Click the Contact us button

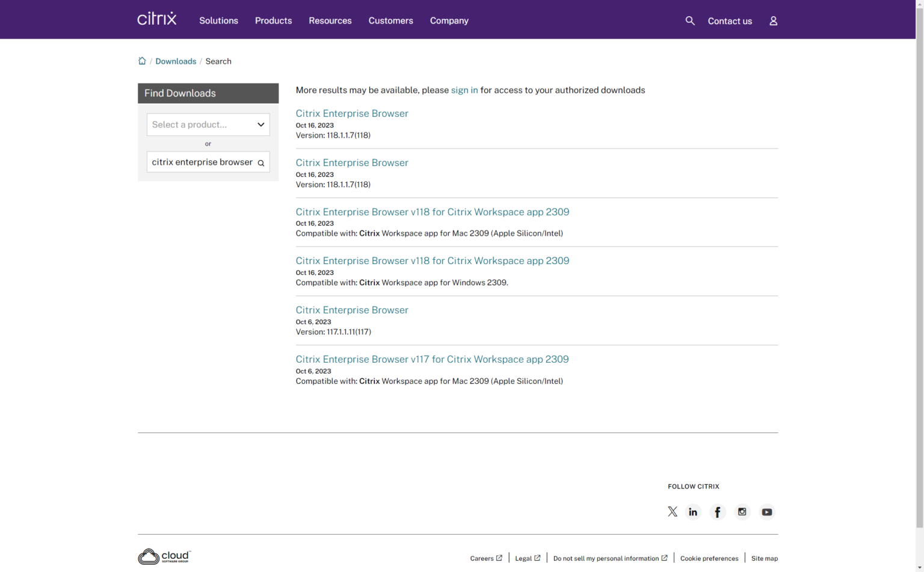tap(730, 21)
